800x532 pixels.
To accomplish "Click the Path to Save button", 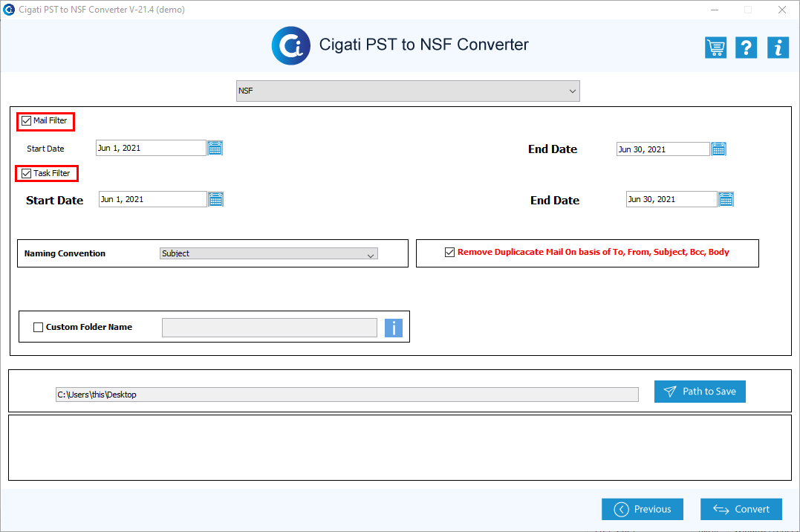I will 700,392.
